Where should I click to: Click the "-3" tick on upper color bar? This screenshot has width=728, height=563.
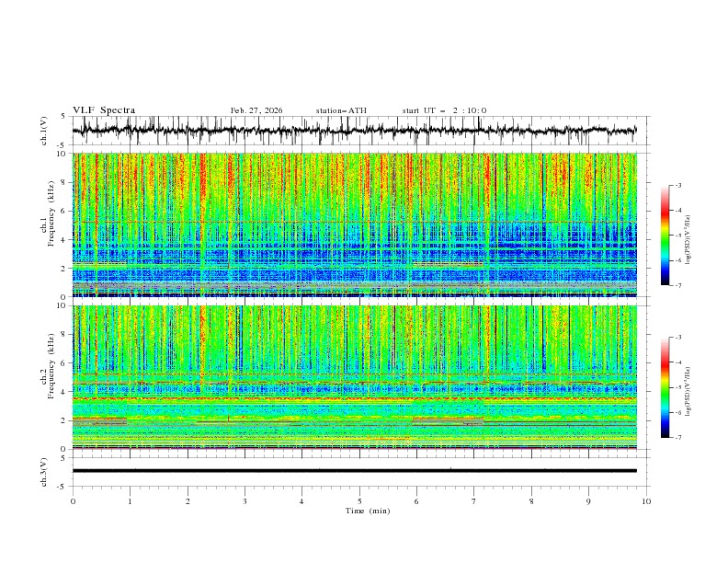(x=678, y=185)
